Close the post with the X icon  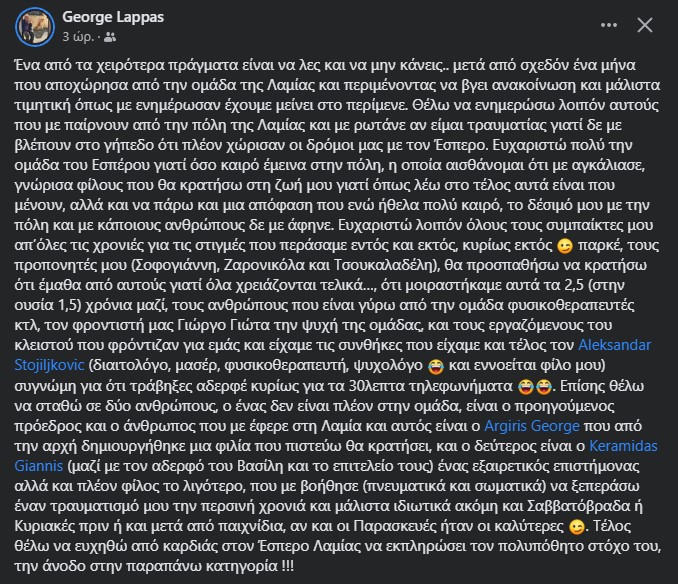tap(645, 25)
